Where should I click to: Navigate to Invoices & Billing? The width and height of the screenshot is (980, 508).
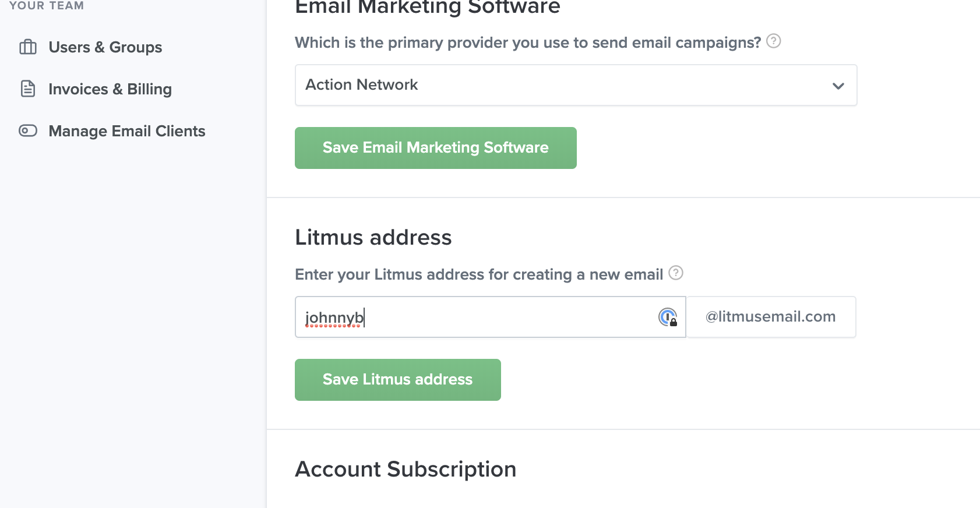pos(110,89)
